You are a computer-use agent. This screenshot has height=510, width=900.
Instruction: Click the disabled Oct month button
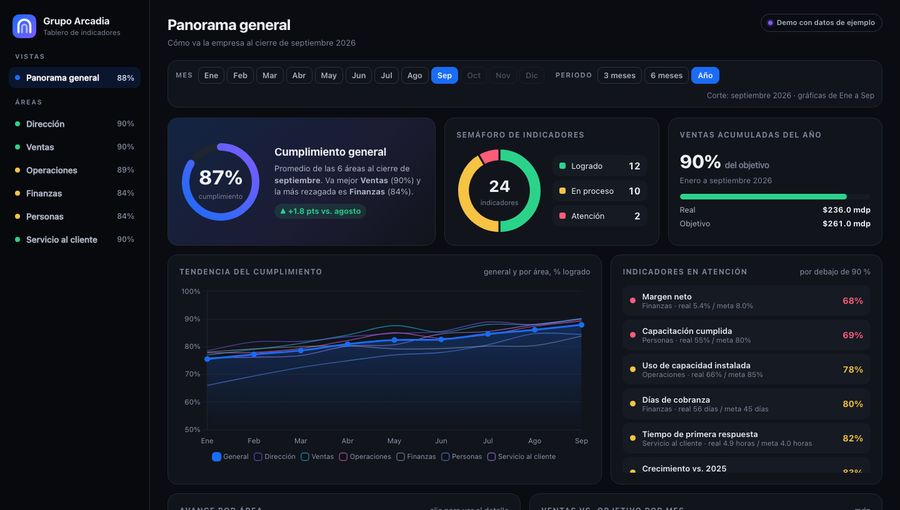[x=474, y=75]
